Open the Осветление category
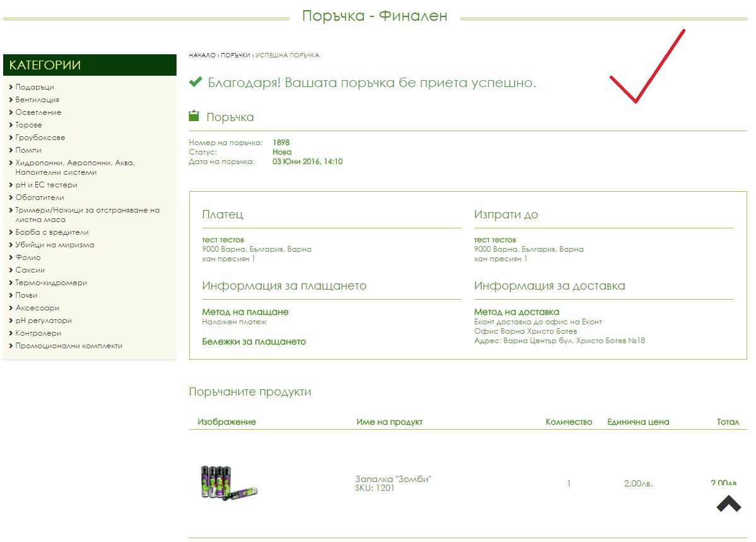Screen dimensions: 756x542 pos(38,112)
